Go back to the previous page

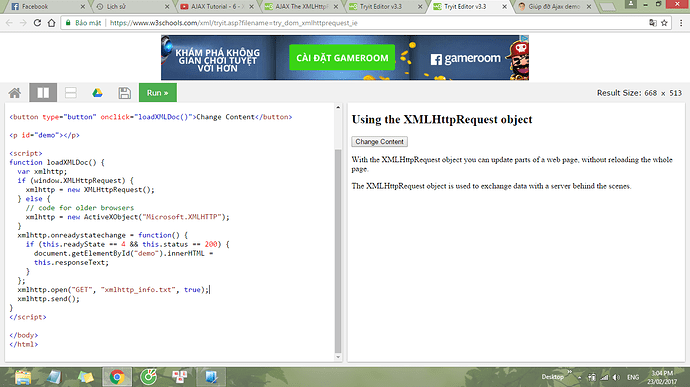(x=9, y=23)
